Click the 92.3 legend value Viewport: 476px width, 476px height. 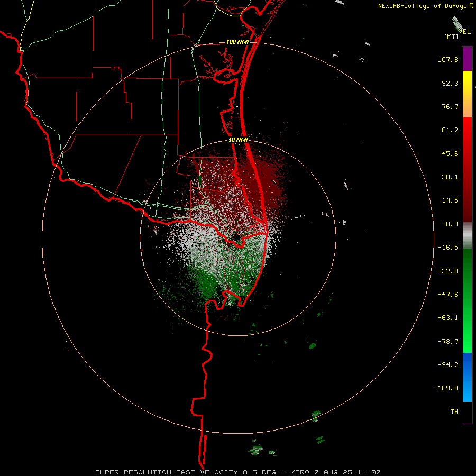pyautogui.click(x=450, y=83)
